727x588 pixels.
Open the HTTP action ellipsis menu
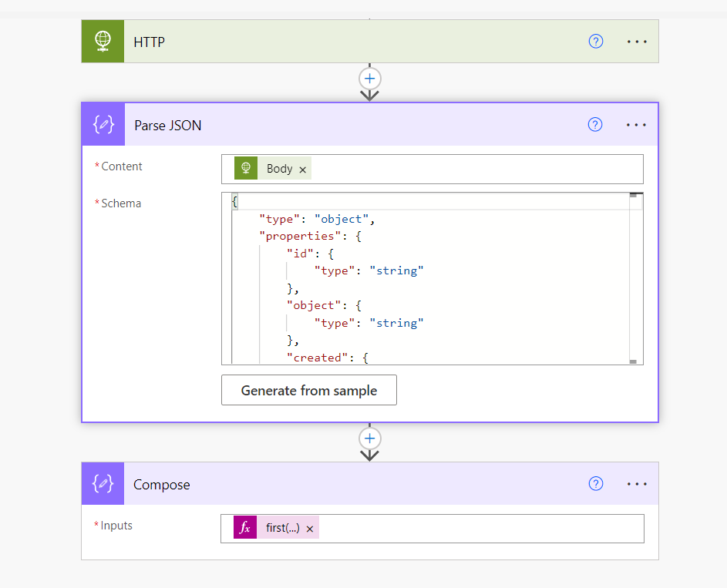[637, 42]
